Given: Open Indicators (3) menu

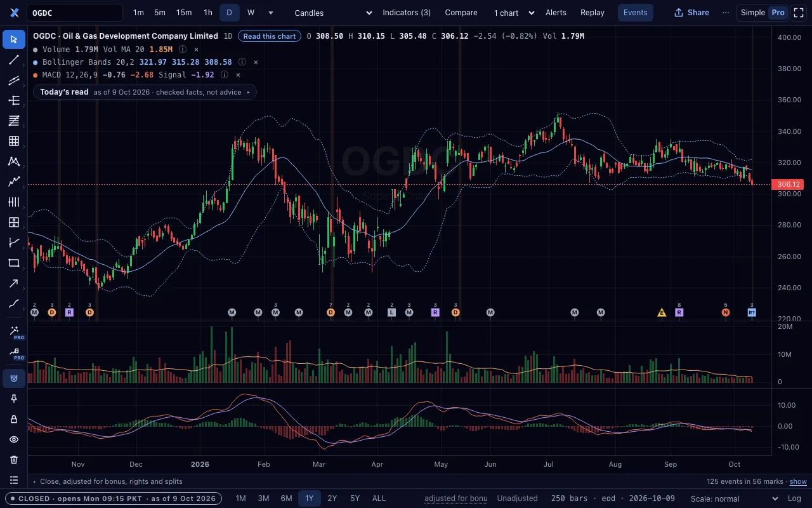Looking at the screenshot, I should (x=407, y=13).
